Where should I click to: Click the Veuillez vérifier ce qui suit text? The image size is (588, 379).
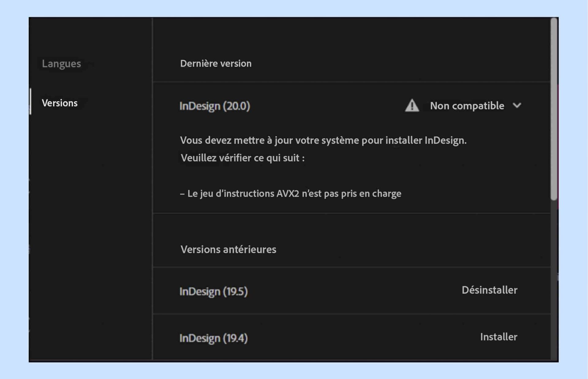point(242,158)
